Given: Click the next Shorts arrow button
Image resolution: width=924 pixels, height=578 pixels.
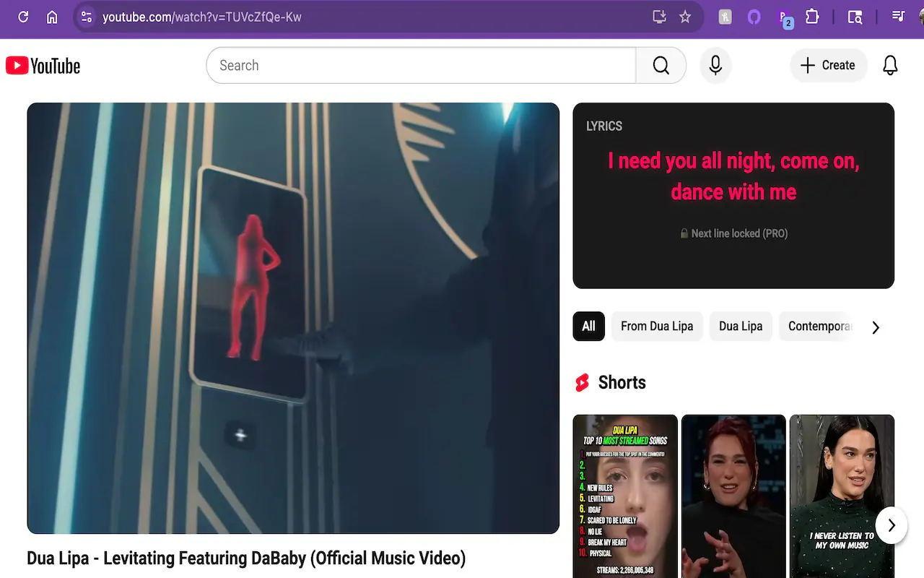Looking at the screenshot, I should 892,525.
